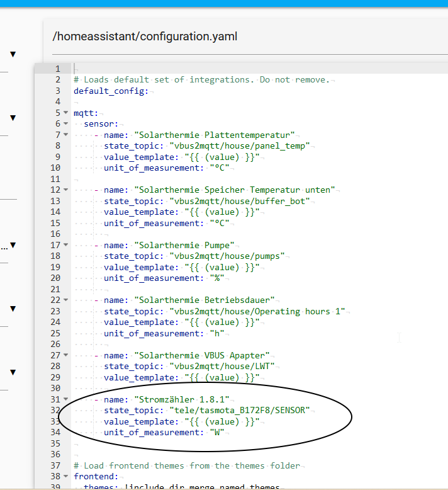This screenshot has height=490, width=448.
Task: Click state_topic "vbus2mqtt/house/panel_temp" text
Action: [206, 146]
